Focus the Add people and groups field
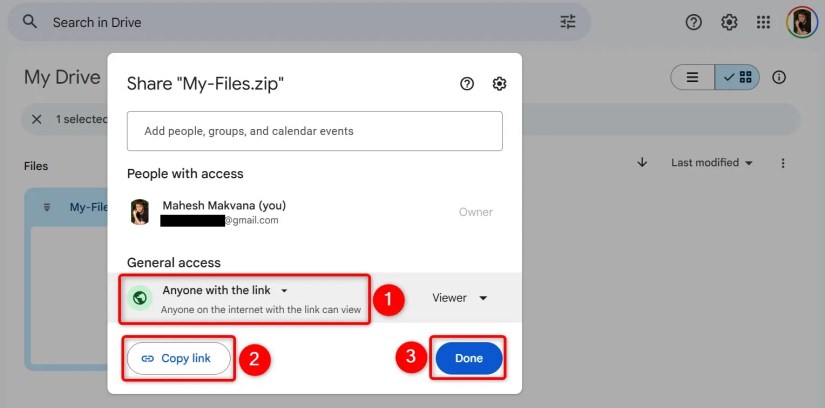 point(315,131)
